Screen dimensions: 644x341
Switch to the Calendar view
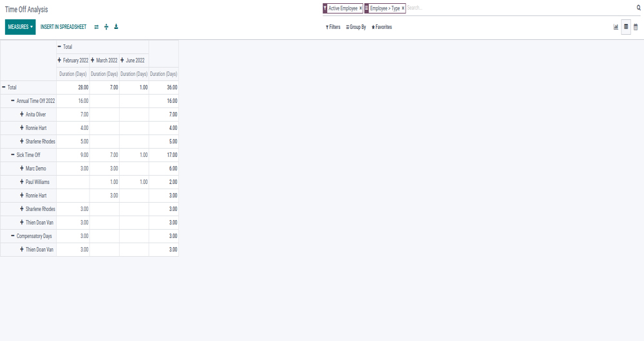click(636, 27)
